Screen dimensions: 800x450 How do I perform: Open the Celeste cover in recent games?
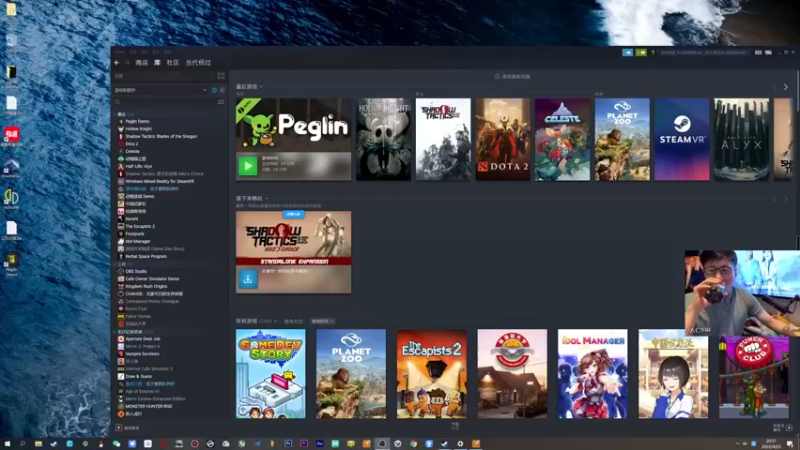pyautogui.click(x=563, y=139)
